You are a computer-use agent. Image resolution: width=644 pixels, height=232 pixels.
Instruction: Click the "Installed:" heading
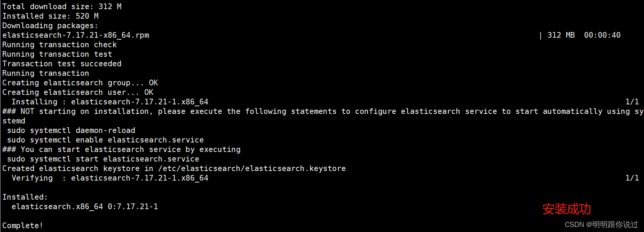25,197
